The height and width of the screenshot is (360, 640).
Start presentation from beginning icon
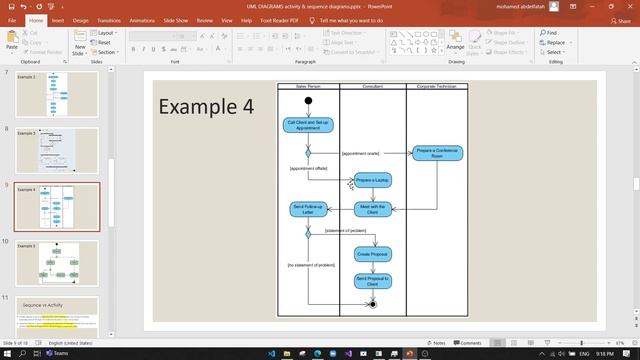(x=51, y=7)
